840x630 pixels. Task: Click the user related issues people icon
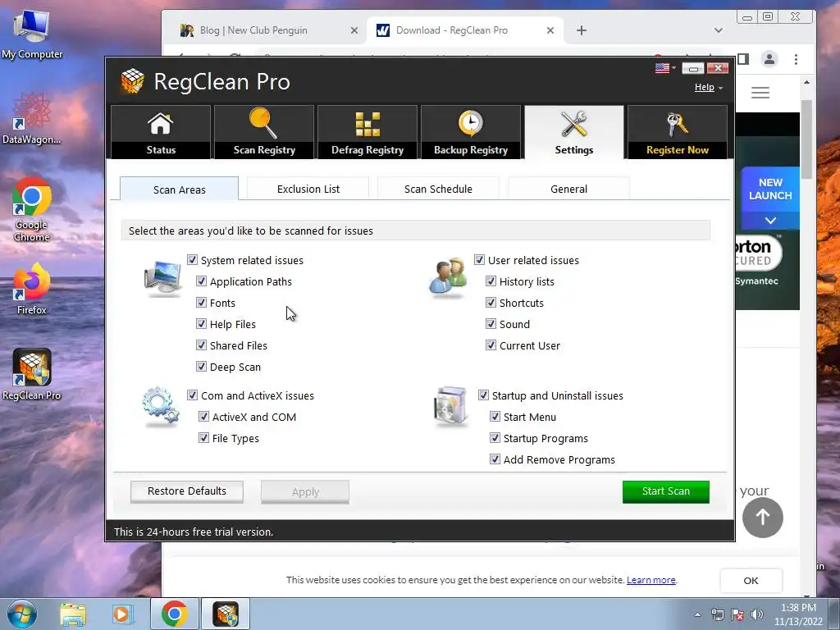(448, 276)
